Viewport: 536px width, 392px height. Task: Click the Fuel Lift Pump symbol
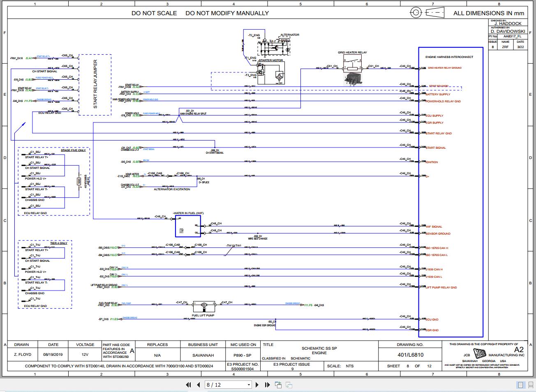click(x=203, y=307)
